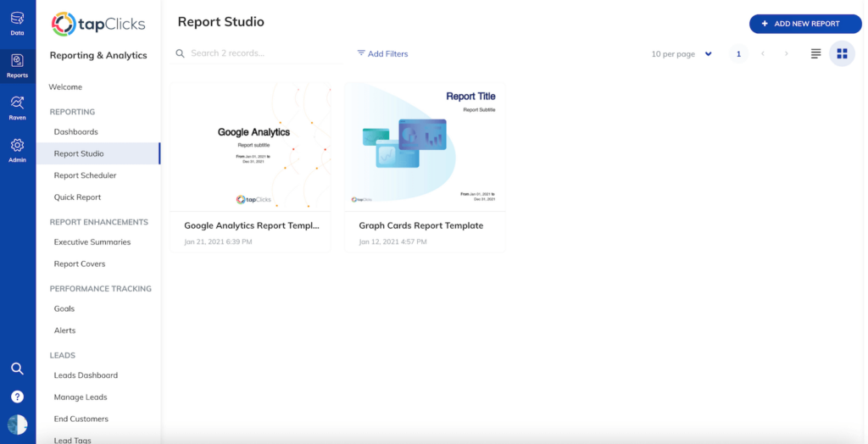Select page 1 in pagination
The width and height of the screenshot is (868, 444).
(738, 53)
